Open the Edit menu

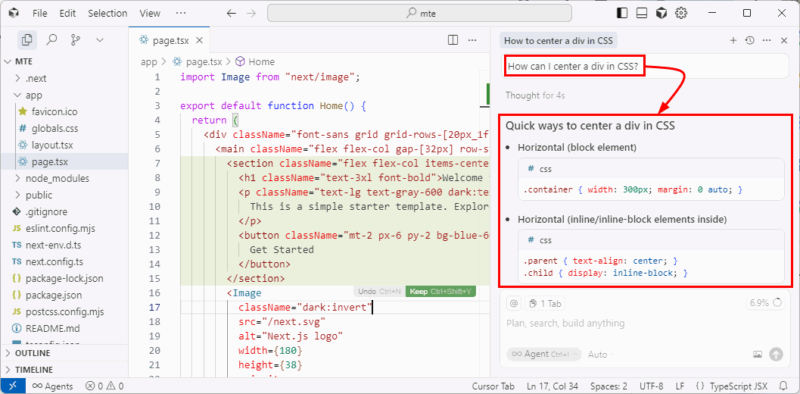click(x=67, y=13)
